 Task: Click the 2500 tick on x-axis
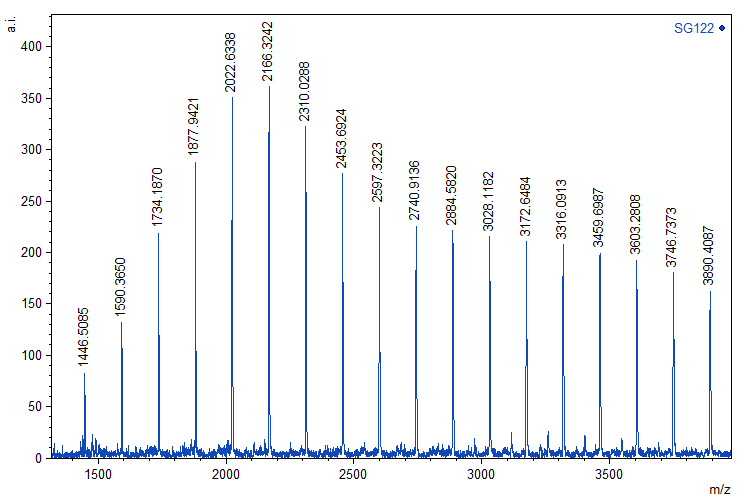[353, 473]
